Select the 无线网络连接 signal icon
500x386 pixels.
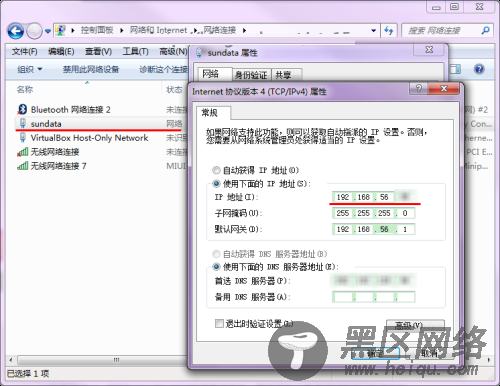[23, 152]
